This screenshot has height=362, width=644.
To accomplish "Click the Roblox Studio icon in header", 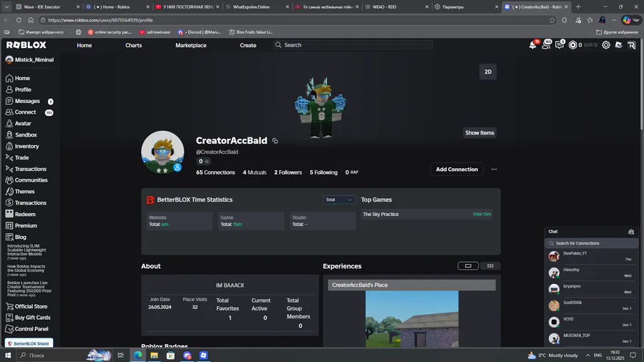I will tap(618, 45).
